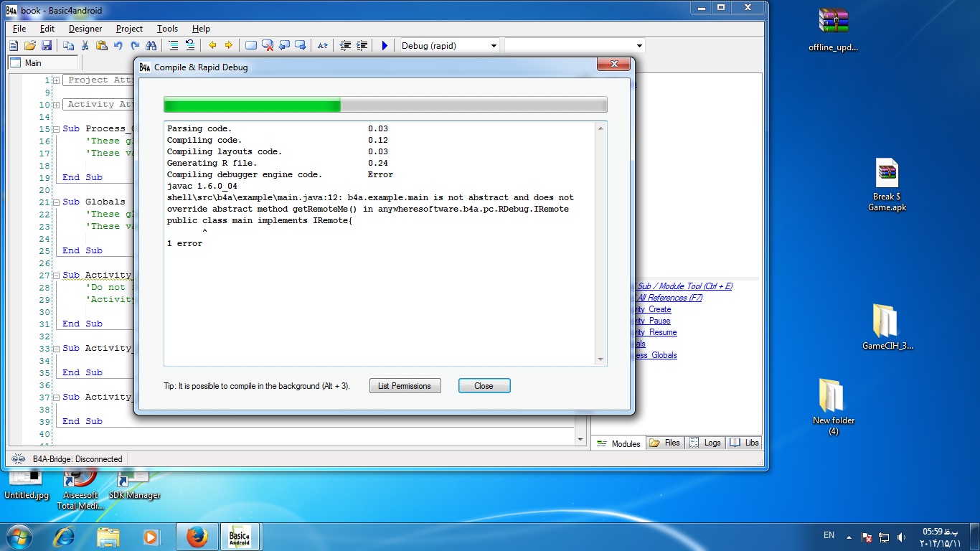
Task: Run the project with blue play icon
Action: click(x=385, y=45)
